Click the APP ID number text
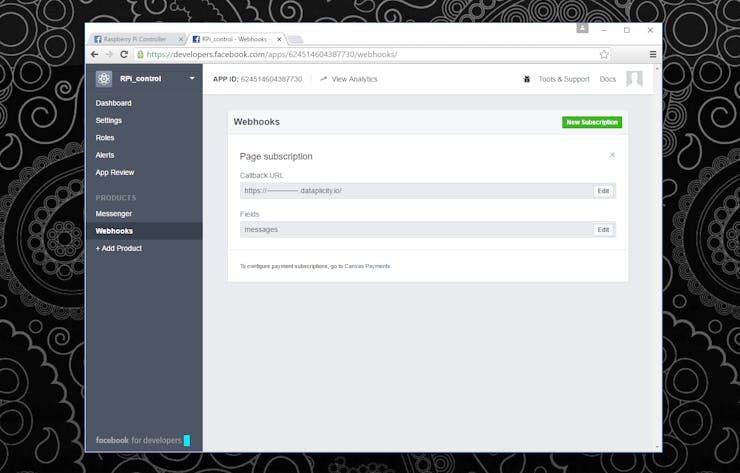740x473 pixels. [x=271, y=79]
